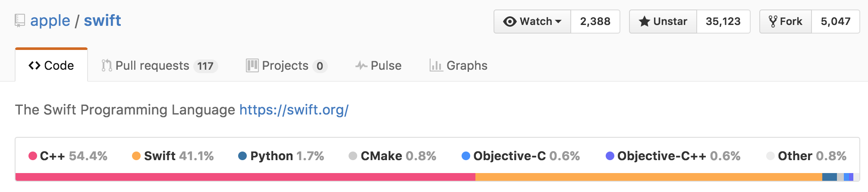
Task: Click the fork icon on Fork button
Action: coord(773,22)
